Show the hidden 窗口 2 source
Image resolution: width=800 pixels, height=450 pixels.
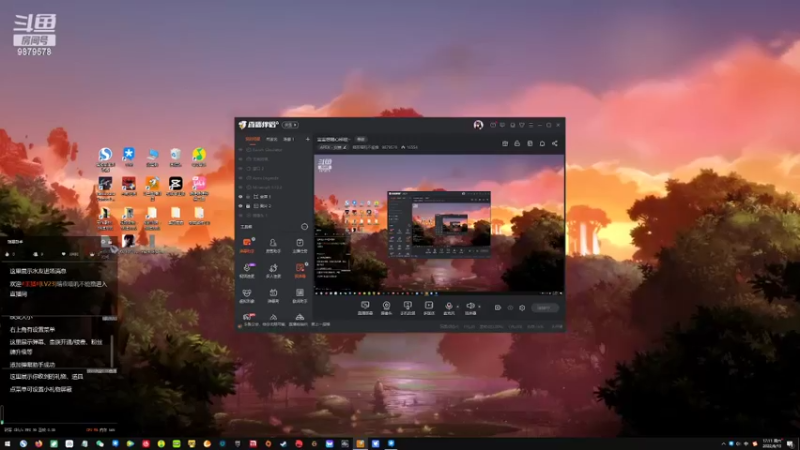click(241, 168)
